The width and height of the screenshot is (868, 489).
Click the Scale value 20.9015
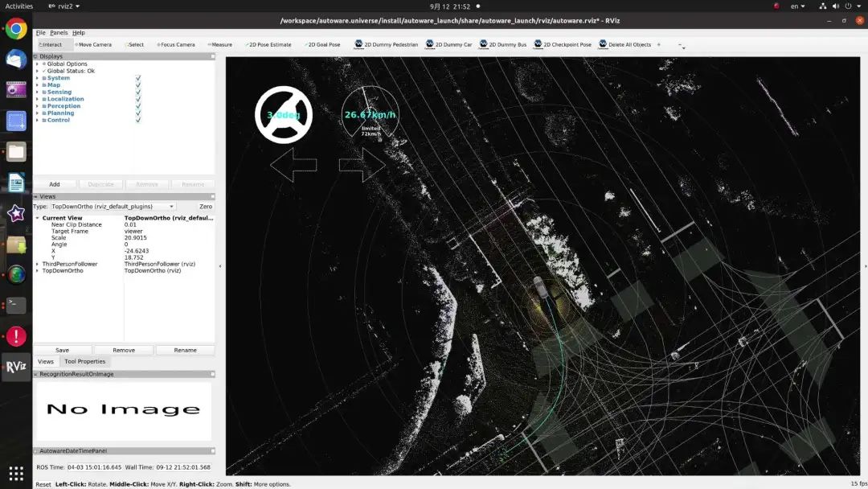pos(136,237)
